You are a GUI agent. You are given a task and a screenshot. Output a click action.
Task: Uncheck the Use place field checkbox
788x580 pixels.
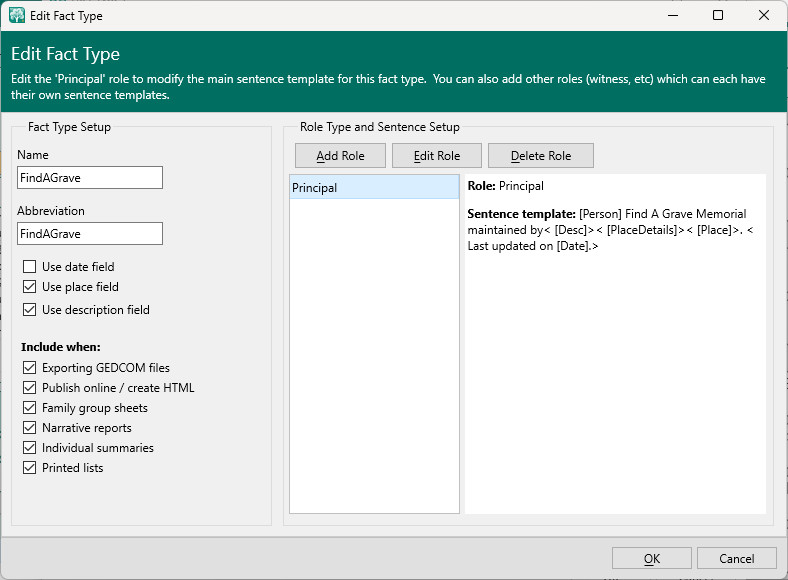click(x=29, y=288)
